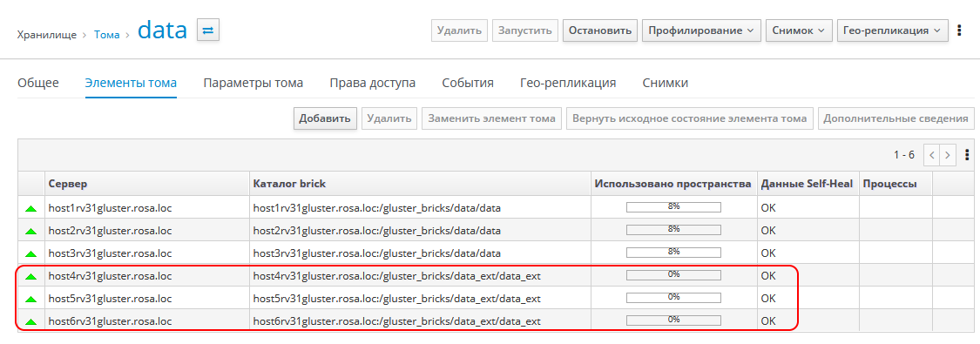The width and height of the screenshot is (980, 344).
Task: Expand the Снимок dropdown
Action: click(x=800, y=30)
